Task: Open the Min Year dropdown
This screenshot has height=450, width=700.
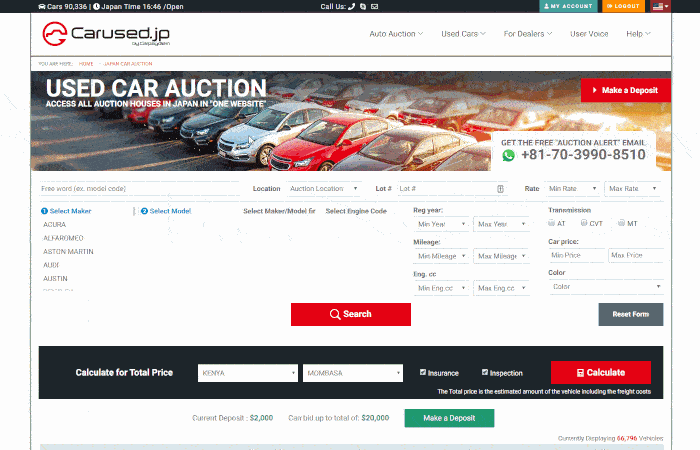Action: pyautogui.click(x=441, y=224)
